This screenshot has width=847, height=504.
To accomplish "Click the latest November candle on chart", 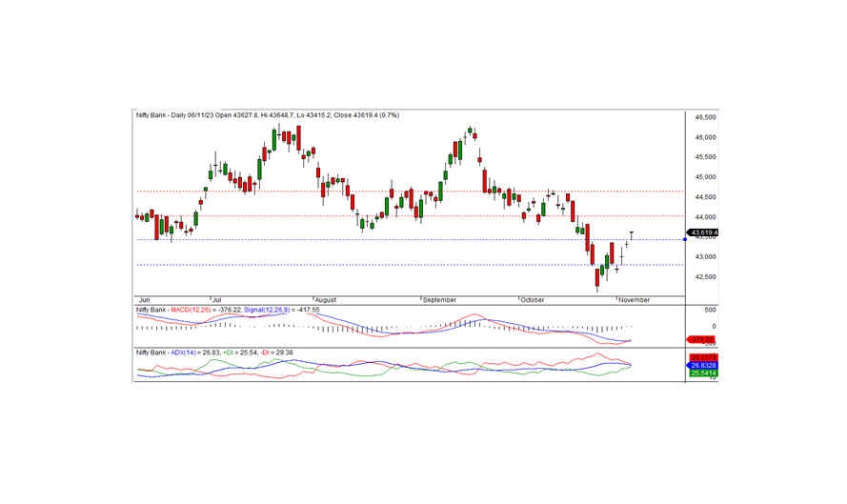I will point(632,236).
